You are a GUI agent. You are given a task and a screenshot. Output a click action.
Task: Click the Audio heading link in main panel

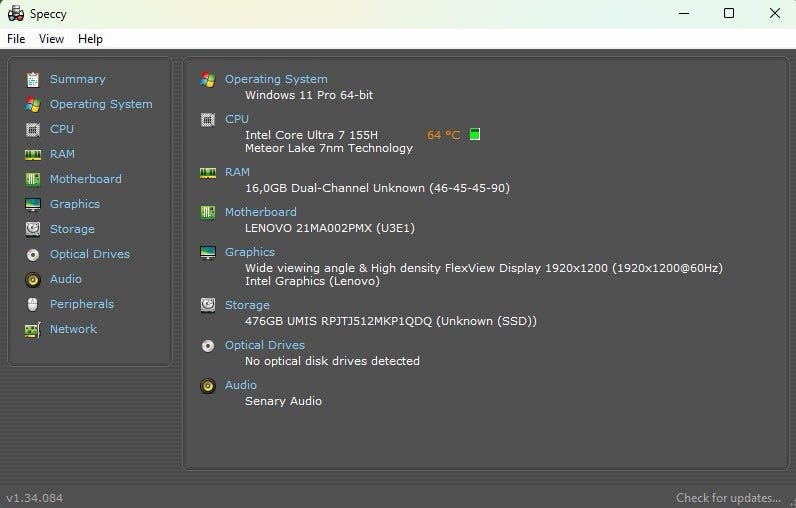point(241,385)
